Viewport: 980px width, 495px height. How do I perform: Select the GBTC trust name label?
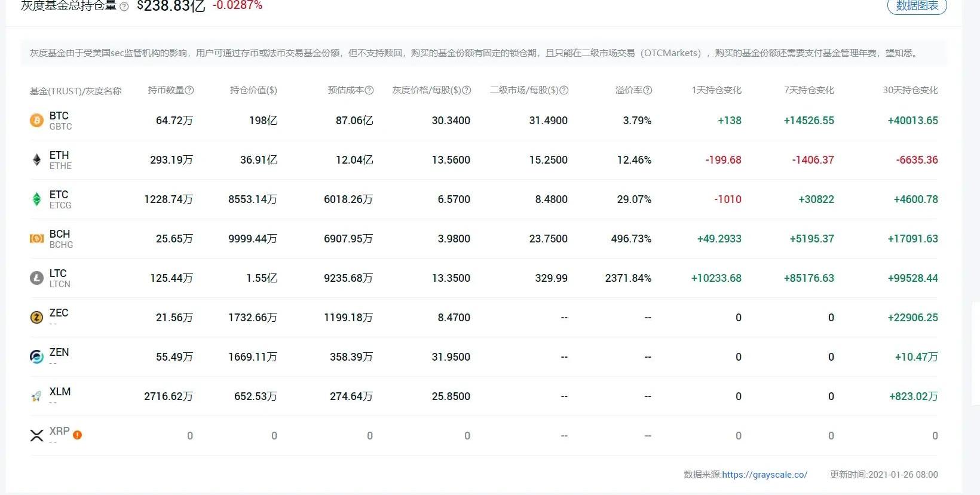pos(60,127)
